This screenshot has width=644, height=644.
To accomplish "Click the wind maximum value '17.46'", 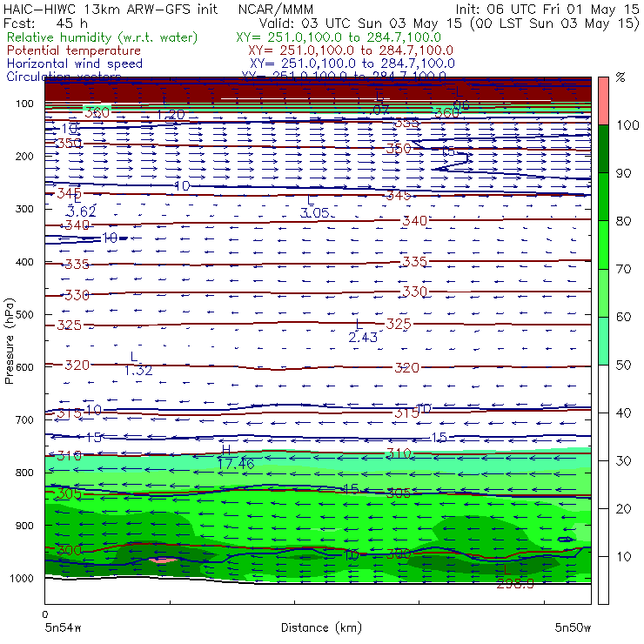I will pos(236,464).
